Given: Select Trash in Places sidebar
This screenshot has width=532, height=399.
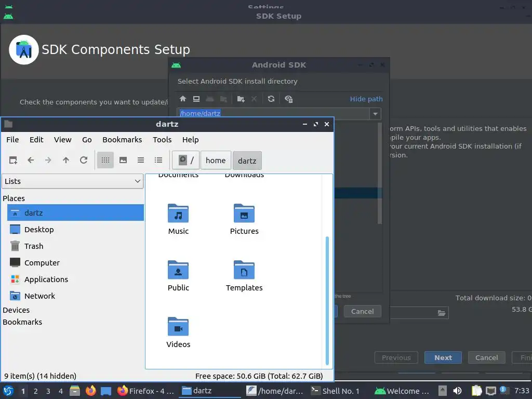Looking at the screenshot, I should pyautogui.click(x=75, y=246).
